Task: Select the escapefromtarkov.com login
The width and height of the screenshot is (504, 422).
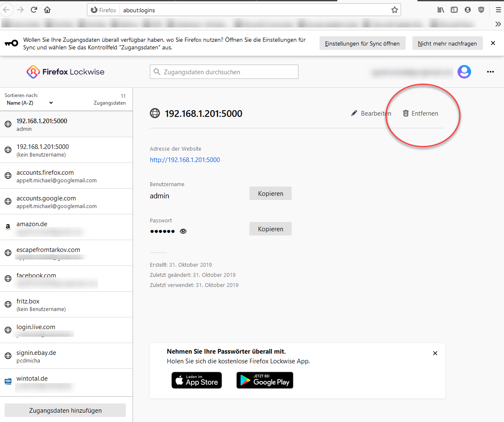Action: 66,253
